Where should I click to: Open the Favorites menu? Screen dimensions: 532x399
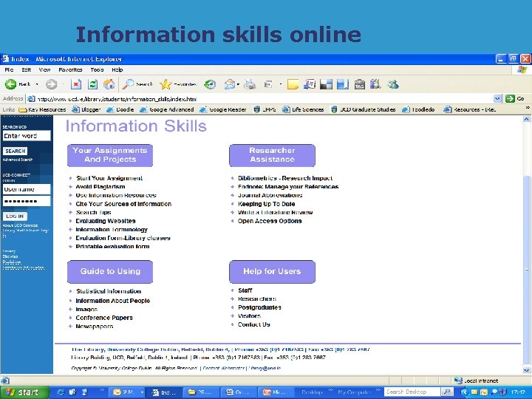(x=70, y=70)
